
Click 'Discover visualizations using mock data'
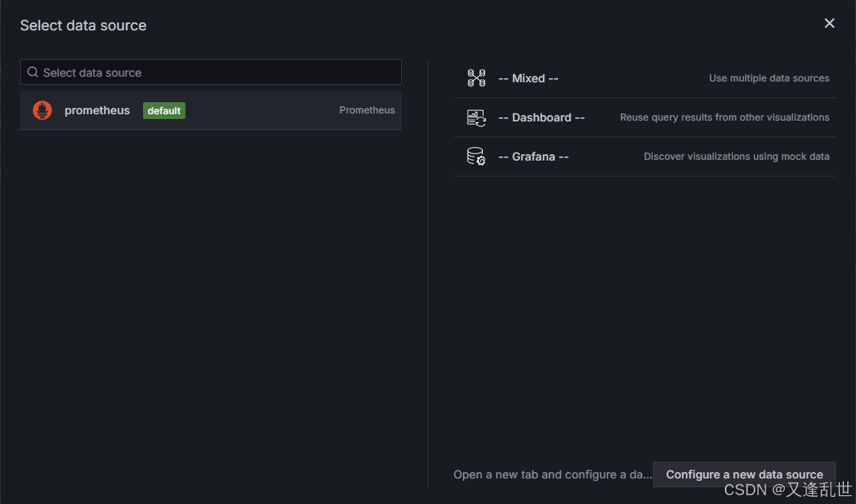click(736, 157)
